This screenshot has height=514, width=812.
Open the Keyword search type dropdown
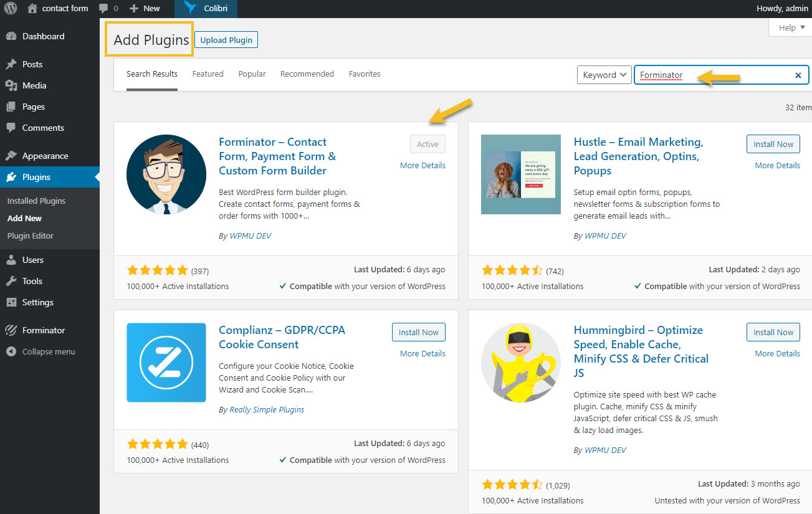tap(604, 75)
